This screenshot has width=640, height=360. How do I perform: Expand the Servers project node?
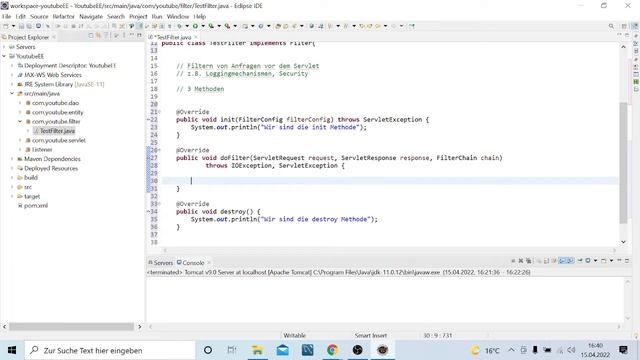[x=4, y=47]
